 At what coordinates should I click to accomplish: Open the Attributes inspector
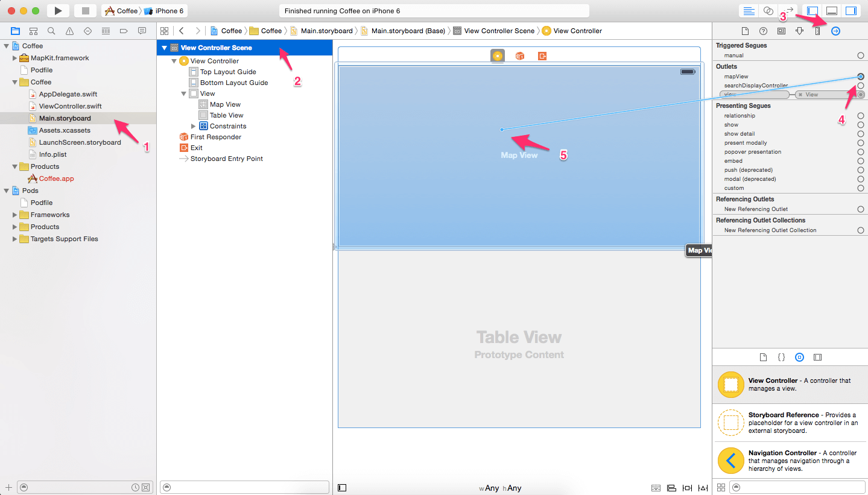799,31
